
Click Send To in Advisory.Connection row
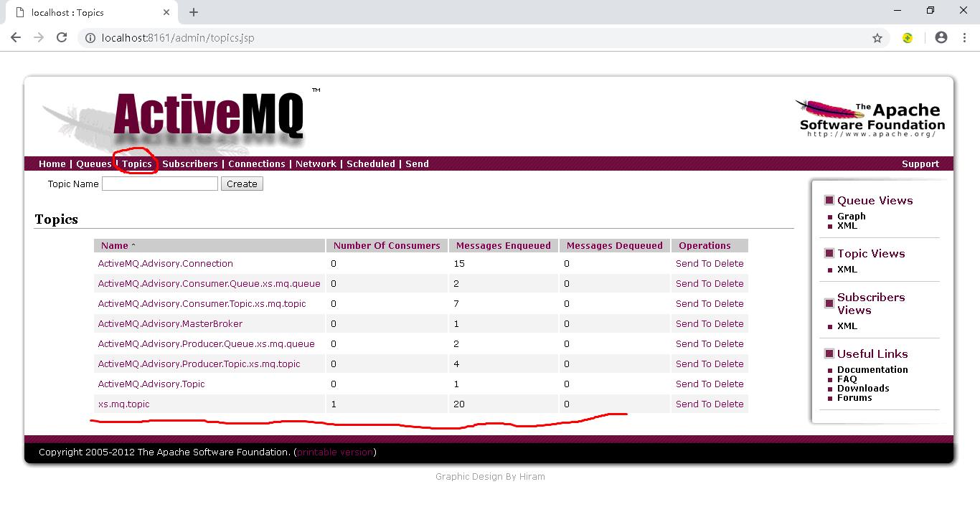pos(693,263)
